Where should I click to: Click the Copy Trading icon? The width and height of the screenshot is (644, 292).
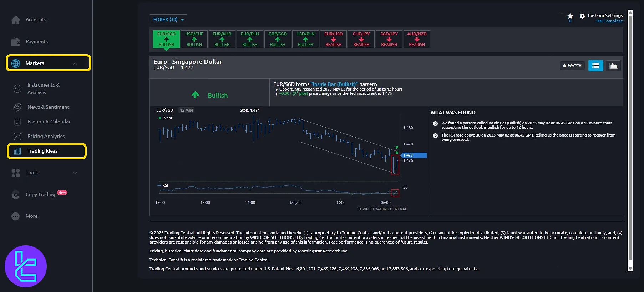pyautogui.click(x=16, y=195)
